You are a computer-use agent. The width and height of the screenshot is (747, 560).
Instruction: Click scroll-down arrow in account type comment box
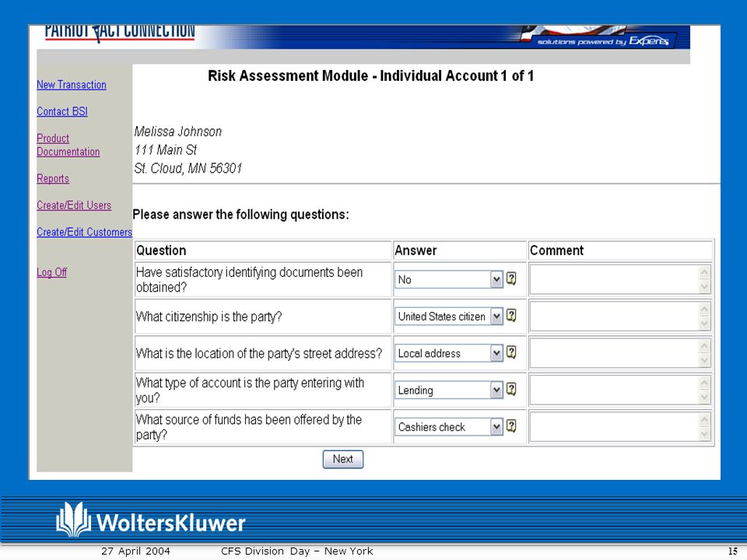(x=705, y=397)
